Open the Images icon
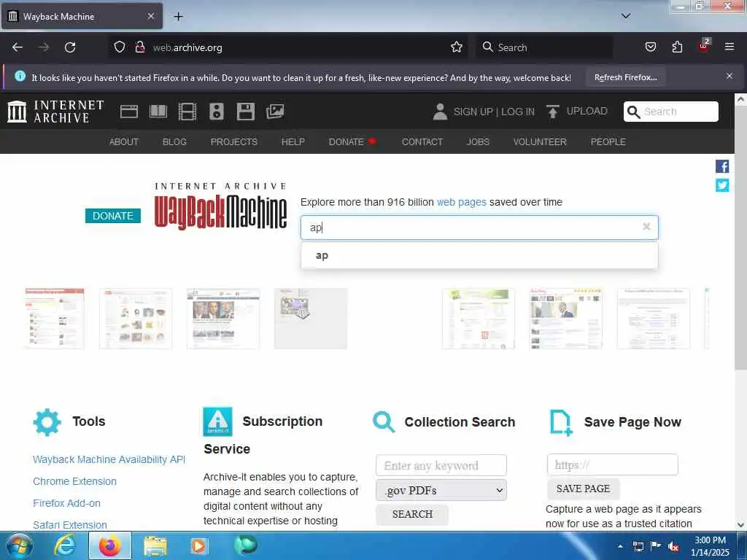 point(275,112)
